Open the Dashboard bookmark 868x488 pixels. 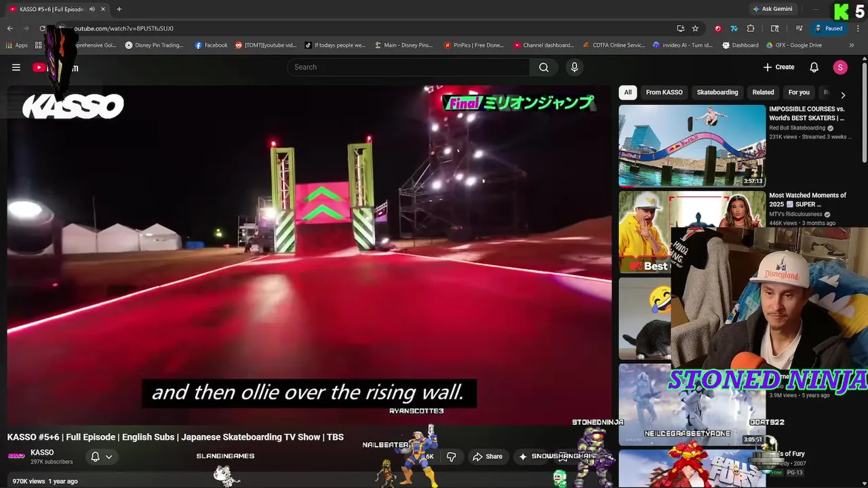click(741, 45)
